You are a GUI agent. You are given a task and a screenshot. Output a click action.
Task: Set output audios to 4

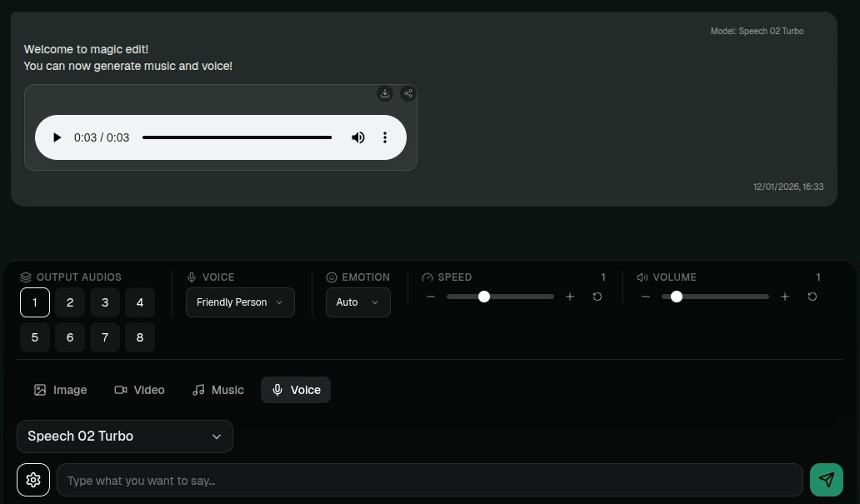click(x=140, y=302)
